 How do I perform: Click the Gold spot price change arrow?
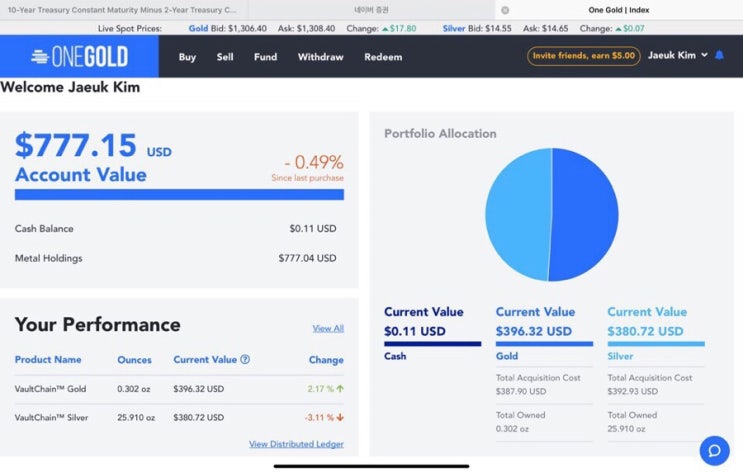click(x=385, y=29)
